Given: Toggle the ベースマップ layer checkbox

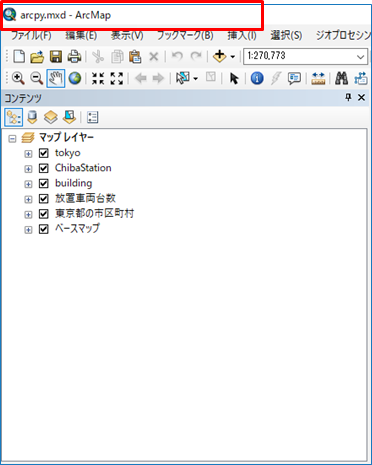Looking at the screenshot, I should click(x=44, y=229).
